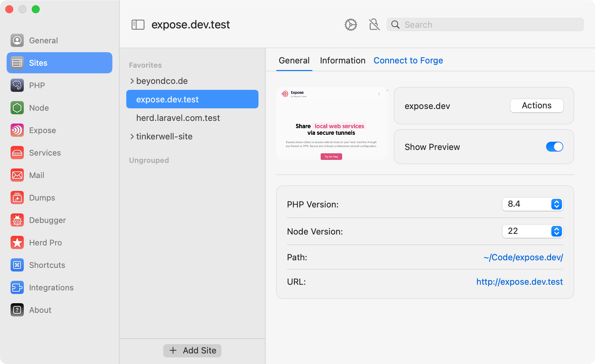
Task: Select the tinkerwell-site row
Action: (x=192, y=136)
